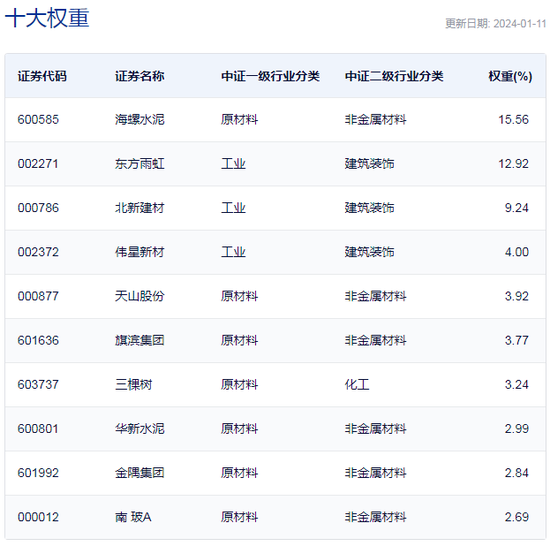Image resolution: width=550 pixels, height=546 pixels.
Task: Click 非金属材料 in the 华新水泥 row
Action: (375, 429)
